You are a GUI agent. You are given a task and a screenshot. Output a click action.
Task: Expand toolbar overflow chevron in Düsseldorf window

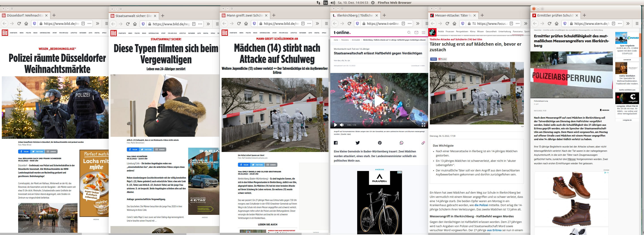coord(97,23)
